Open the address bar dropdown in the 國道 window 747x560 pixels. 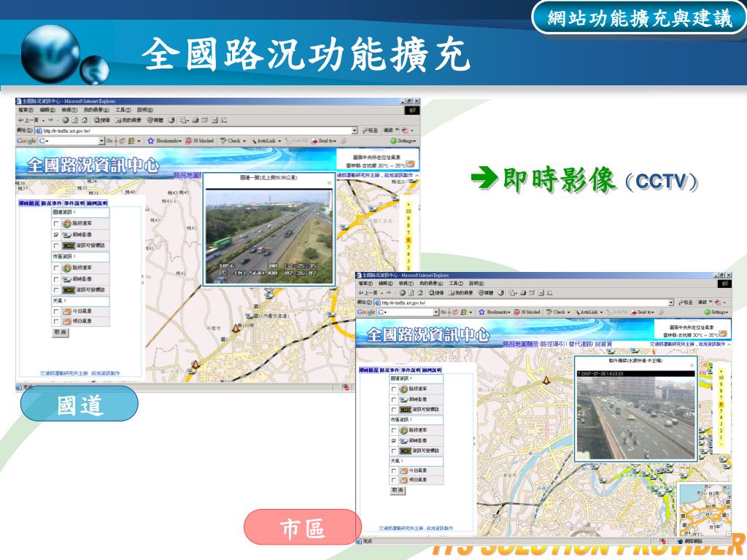tap(355, 131)
